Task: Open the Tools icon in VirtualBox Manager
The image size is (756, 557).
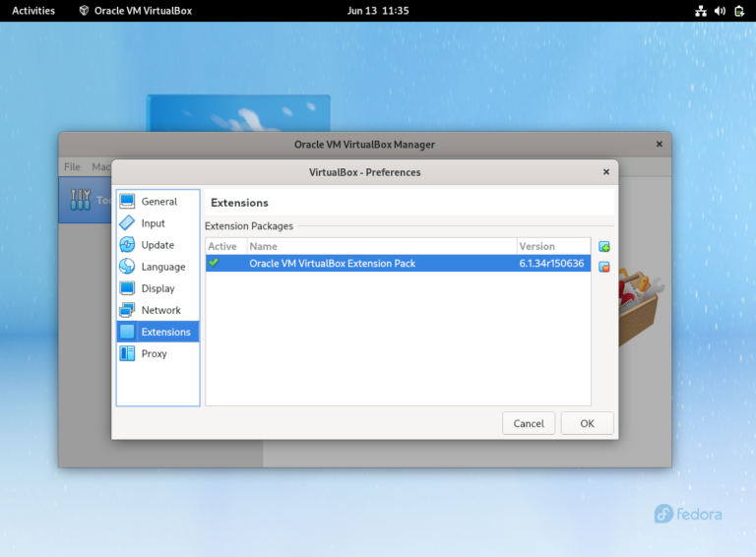Action: (81, 200)
